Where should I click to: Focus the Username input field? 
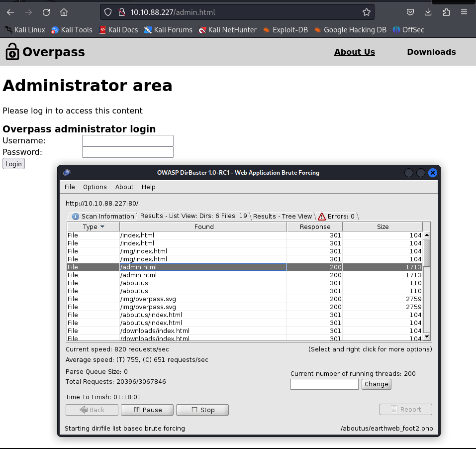pyautogui.click(x=128, y=141)
